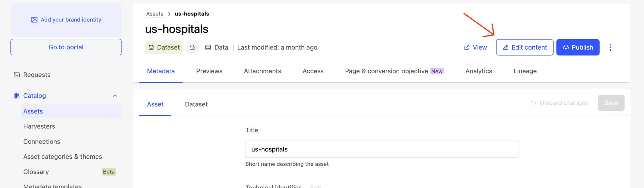The image size is (644, 188).
Task: Click the lock icon beside Dataset badge
Action: [x=192, y=47]
